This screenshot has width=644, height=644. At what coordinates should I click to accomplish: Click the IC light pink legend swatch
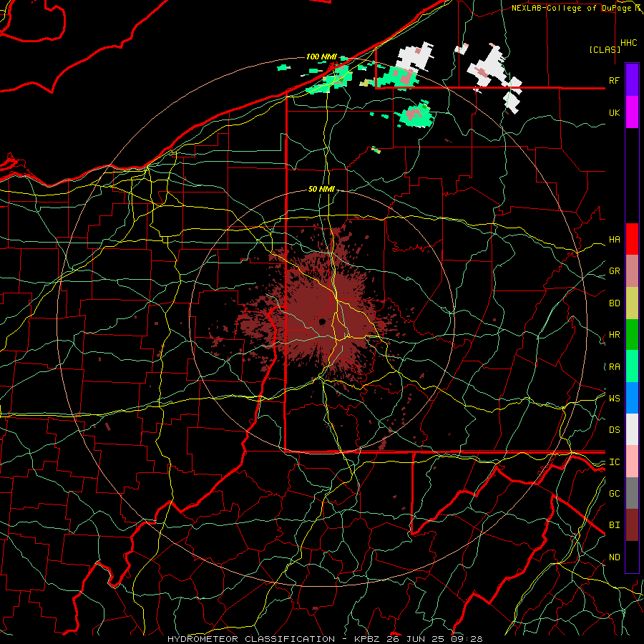[632, 462]
